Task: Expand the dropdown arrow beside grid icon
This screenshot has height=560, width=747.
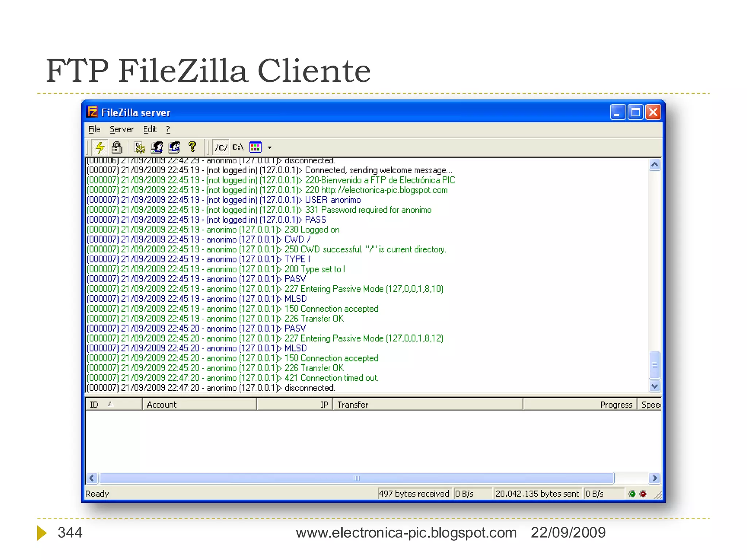Action: click(270, 148)
